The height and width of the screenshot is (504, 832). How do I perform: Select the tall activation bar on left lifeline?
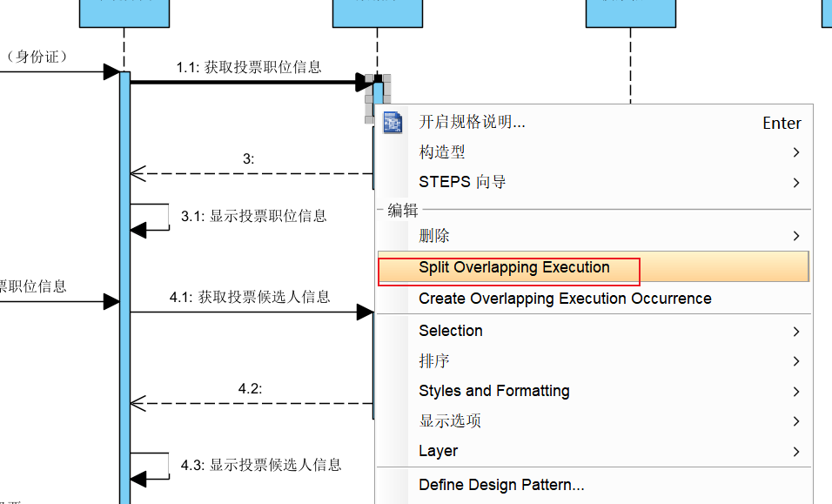pos(124,287)
